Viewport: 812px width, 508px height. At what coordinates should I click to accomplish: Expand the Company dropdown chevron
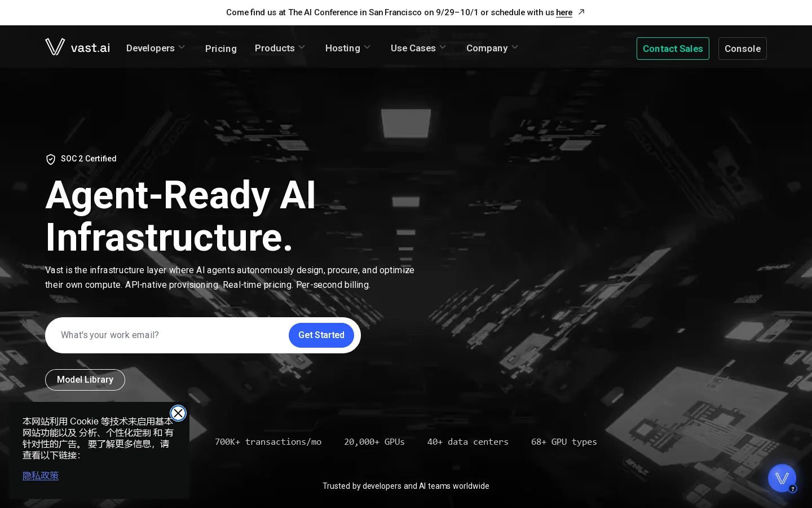(515, 47)
